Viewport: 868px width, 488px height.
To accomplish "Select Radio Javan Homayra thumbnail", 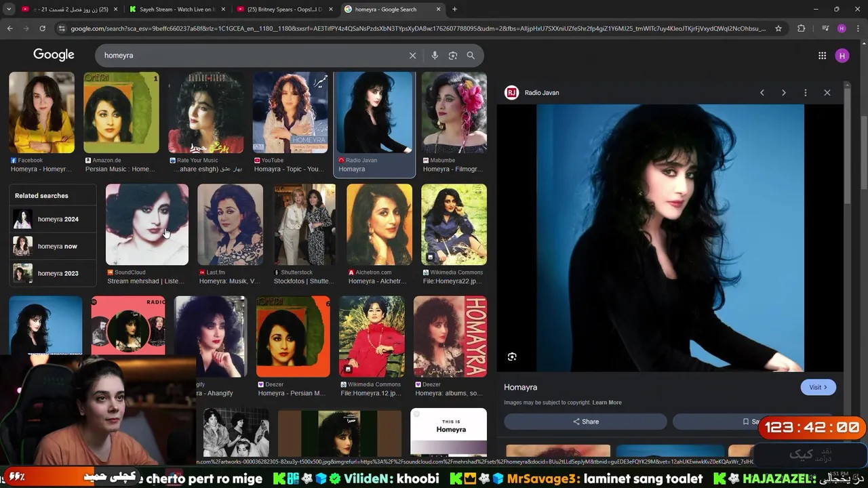I will 374,113.
